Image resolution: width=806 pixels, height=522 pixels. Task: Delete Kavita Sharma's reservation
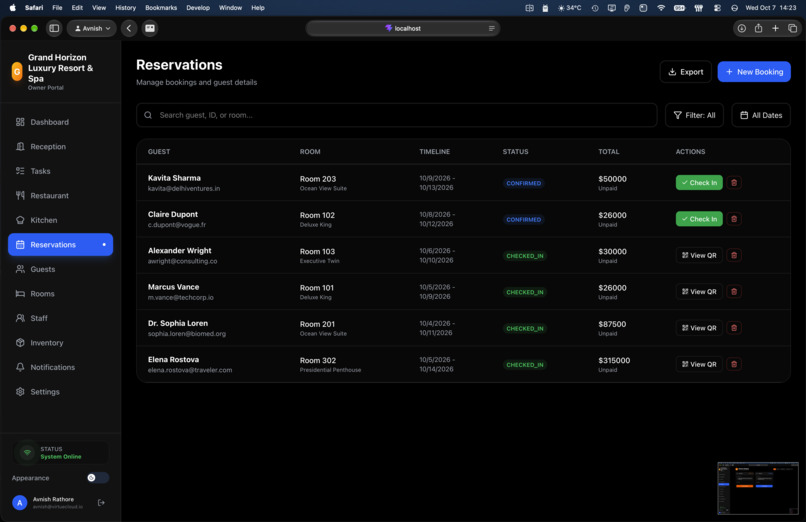pyautogui.click(x=734, y=182)
